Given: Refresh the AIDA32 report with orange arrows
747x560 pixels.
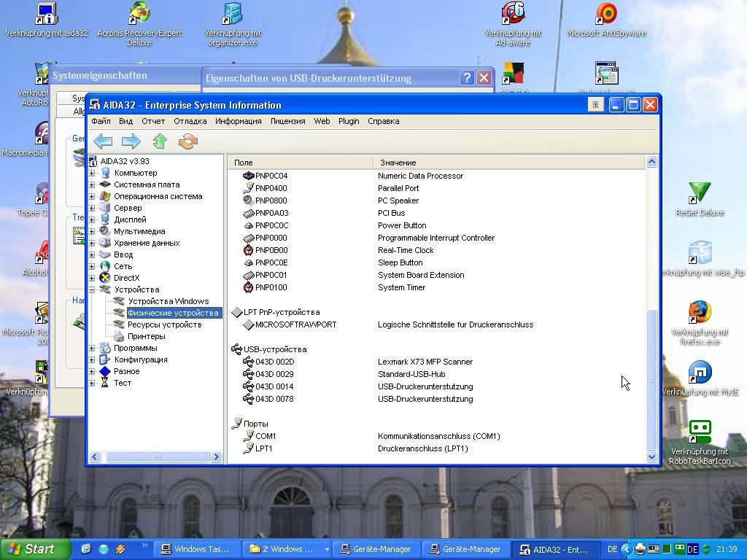Looking at the screenshot, I should point(187,141).
